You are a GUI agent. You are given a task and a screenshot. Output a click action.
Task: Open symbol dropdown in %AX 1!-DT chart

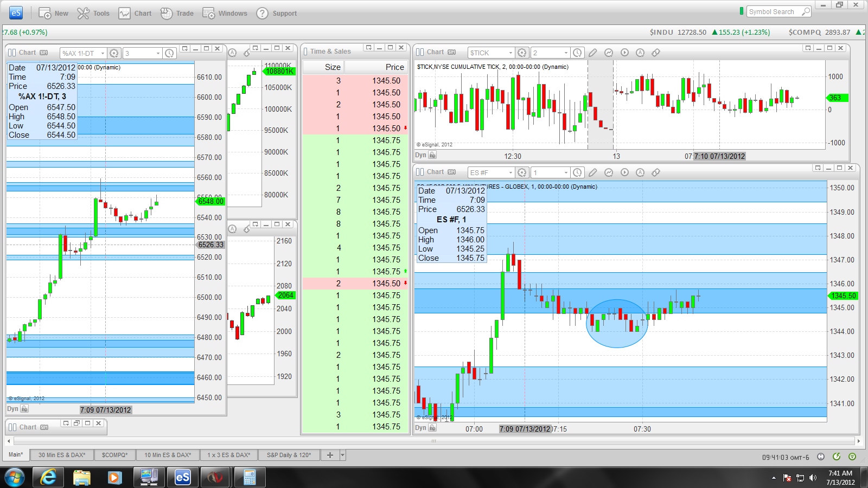pos(103,53)
